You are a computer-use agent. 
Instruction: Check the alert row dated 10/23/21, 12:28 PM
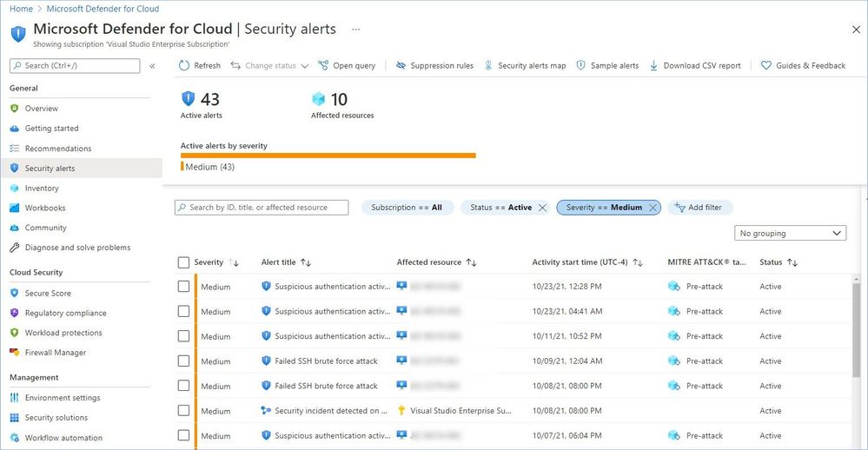click(x=184, y=287)
